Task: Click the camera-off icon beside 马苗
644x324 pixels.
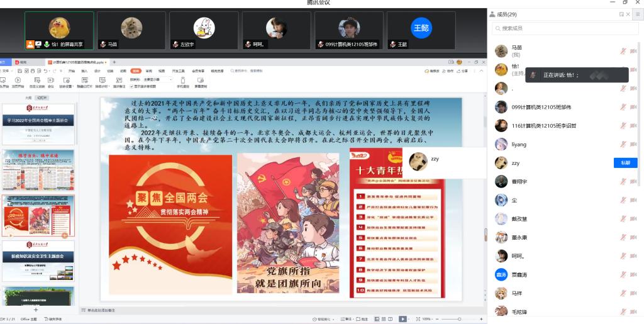Action: (x=634, y=51)
